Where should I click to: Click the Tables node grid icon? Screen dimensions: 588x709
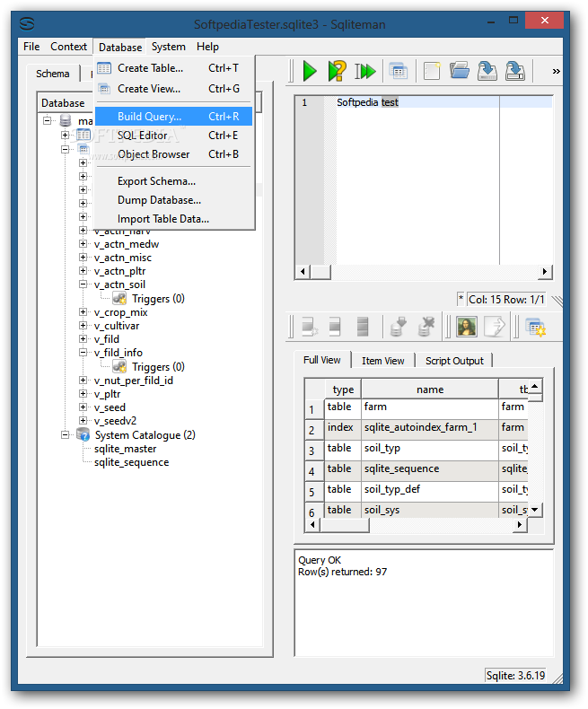(83, 135)
